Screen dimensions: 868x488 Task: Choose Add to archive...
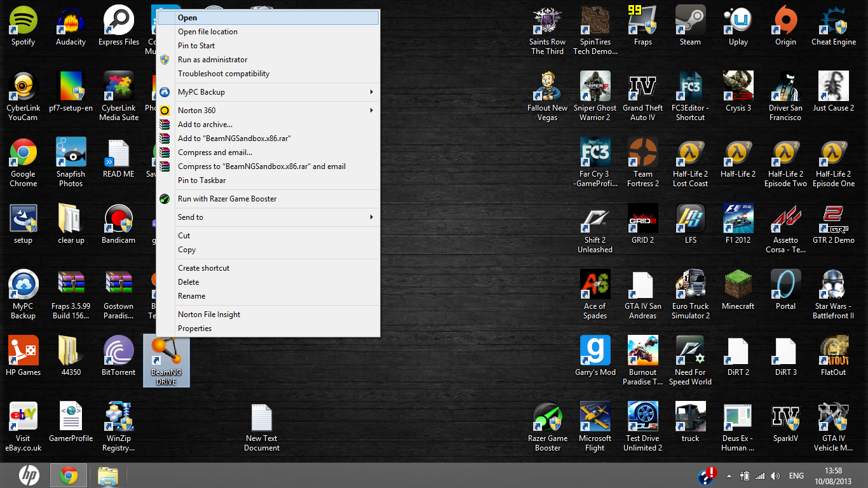point(268,125)
